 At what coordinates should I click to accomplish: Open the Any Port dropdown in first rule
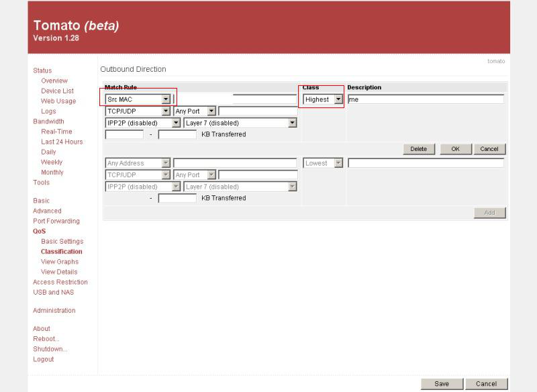[195, 111]
